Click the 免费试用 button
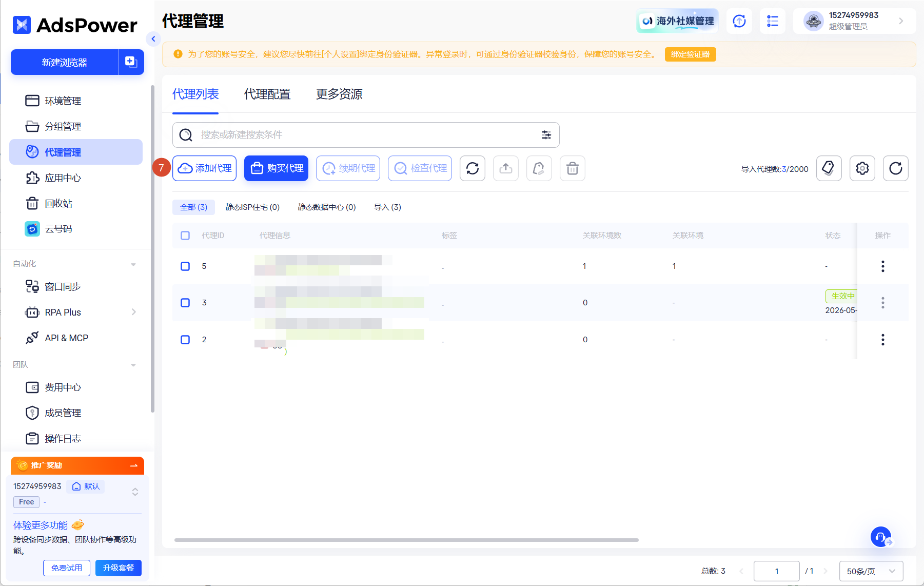The height and width of the screenshot is (586, 924). click(x=67, y=568)
